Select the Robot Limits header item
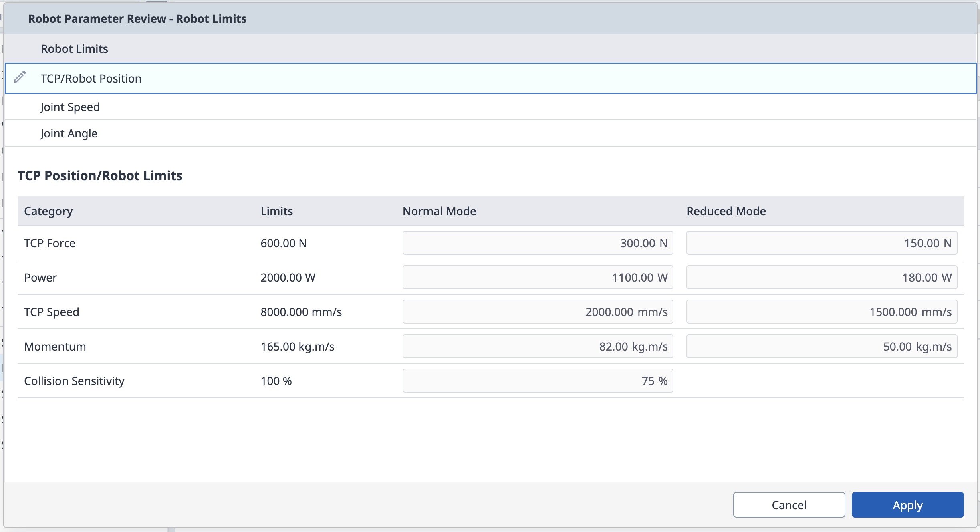Viewport: 980px width, 532px height. [75, 49]
